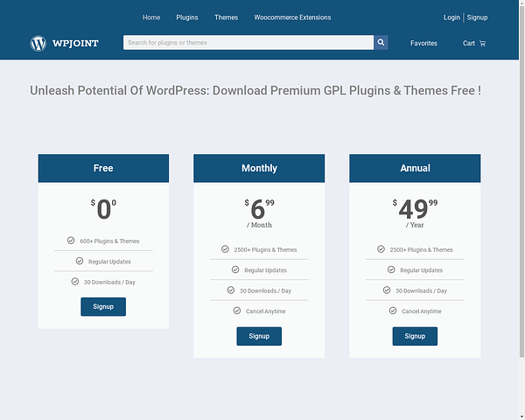Open the Home menu item
The image size is (525, 420).
(x=151, y=17)
